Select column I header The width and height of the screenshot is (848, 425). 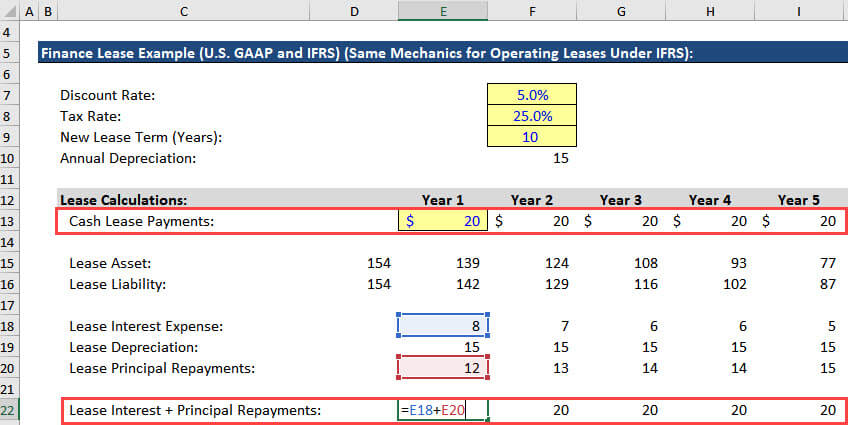tap(799, 11)
